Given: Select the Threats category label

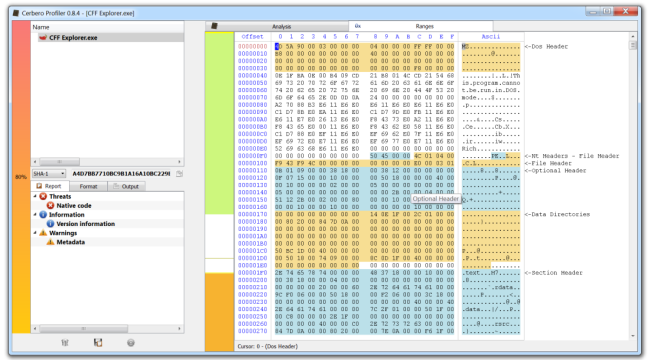Looking at the screenshot, I should click(x=60, y=196).
